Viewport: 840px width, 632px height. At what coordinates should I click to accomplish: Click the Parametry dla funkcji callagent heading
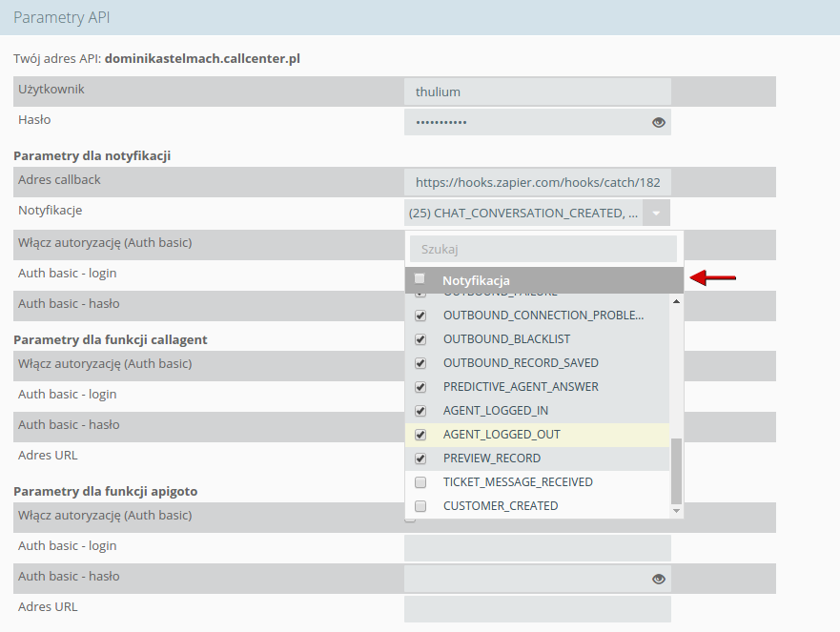(x=111, y=339)
